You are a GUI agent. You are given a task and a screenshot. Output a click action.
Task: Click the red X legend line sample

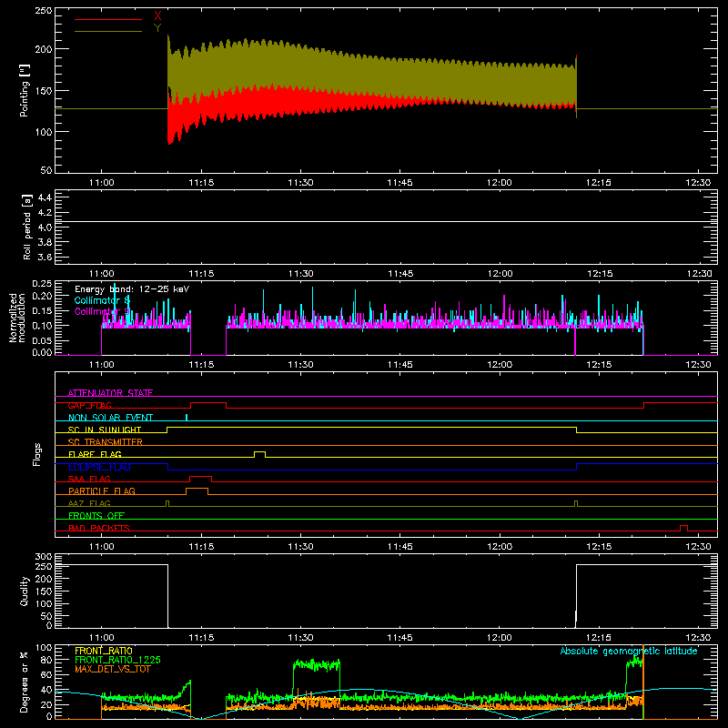108,19
